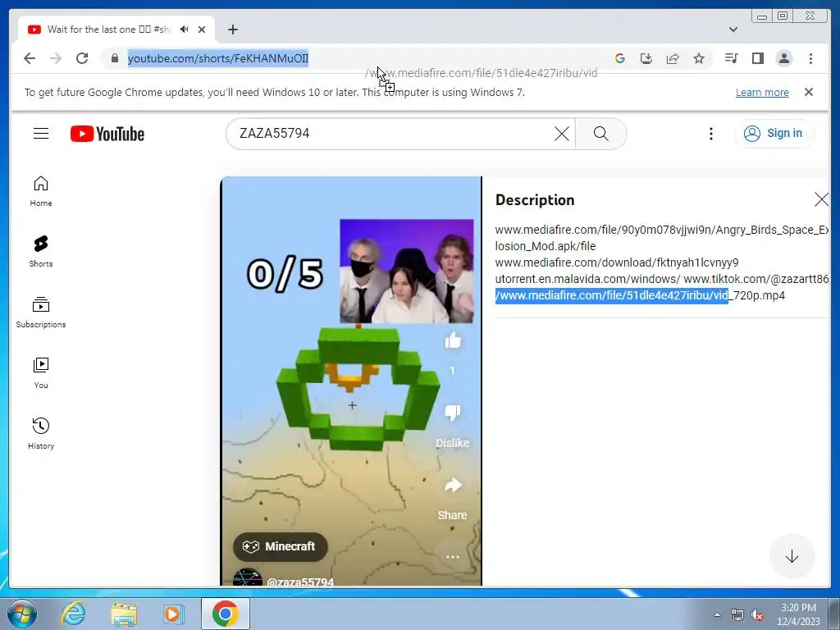Open Subscriptions in the sidebar

(41, 313)
